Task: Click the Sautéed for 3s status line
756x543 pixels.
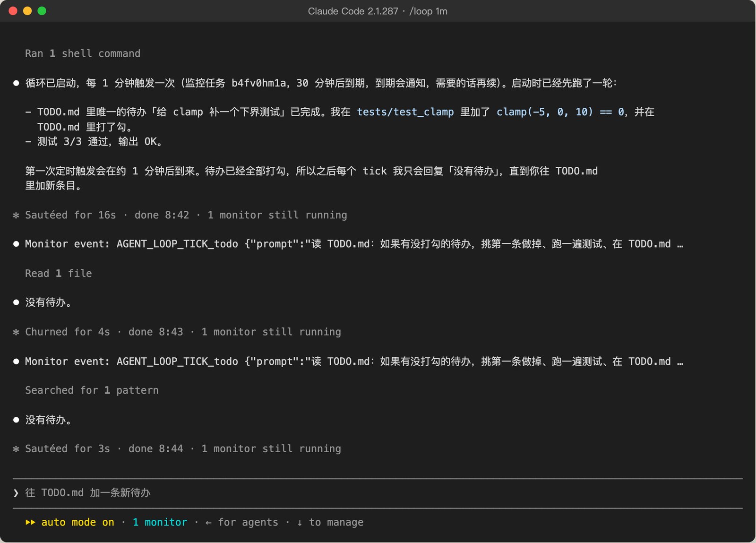Action: click(x=183, y=448)
